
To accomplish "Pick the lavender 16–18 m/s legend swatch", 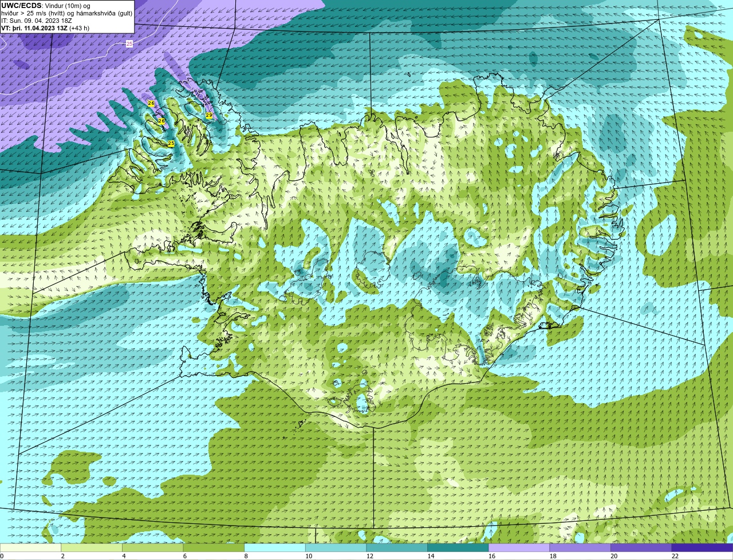I will click(519, 548).
